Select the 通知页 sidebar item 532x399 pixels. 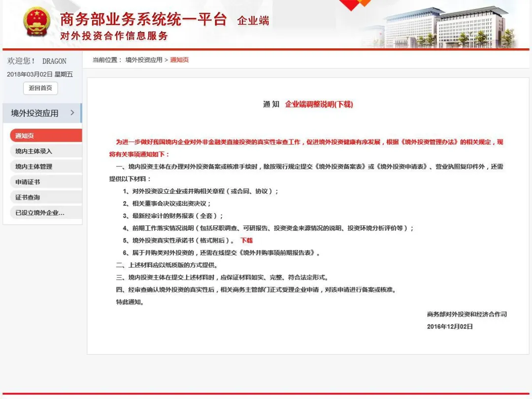[x=46, y=136]
